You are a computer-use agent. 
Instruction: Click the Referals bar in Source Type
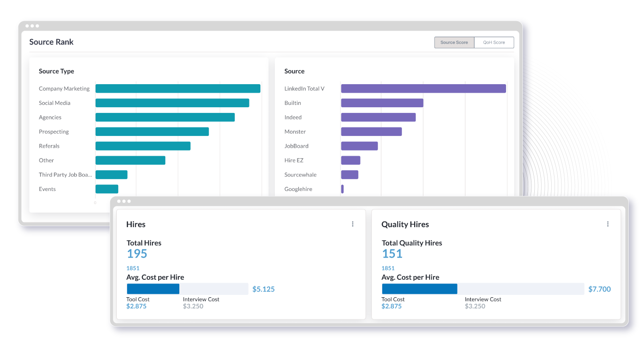[143, 146]
